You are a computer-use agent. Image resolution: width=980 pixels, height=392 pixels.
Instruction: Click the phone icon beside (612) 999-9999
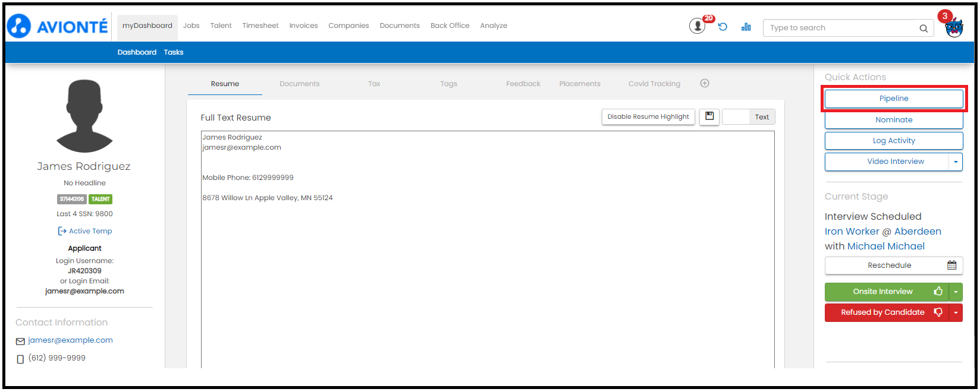point(20,359)
